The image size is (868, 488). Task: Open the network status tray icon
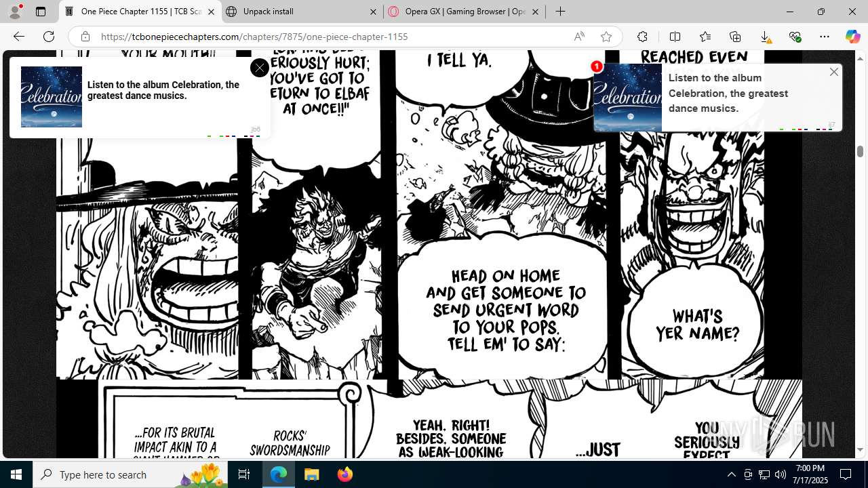click(x=764, y=474)
